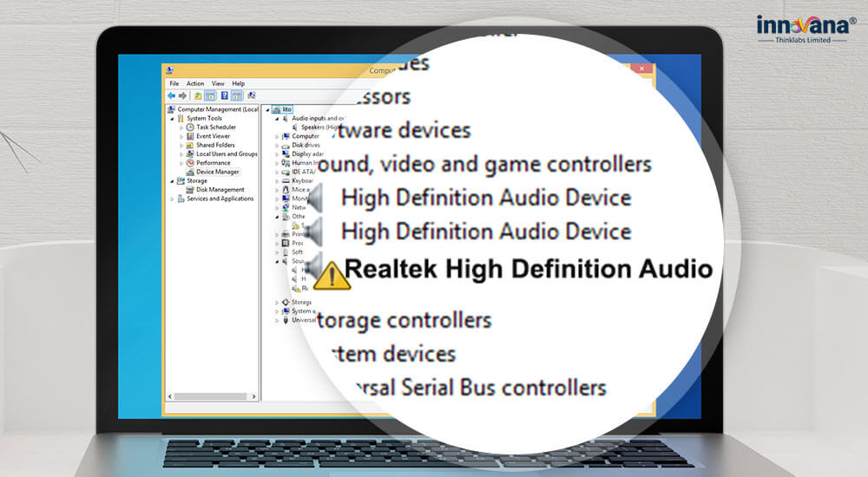The image size is (868, 477).
Task: Click the Mice device category icon
Action: (286, 190)
